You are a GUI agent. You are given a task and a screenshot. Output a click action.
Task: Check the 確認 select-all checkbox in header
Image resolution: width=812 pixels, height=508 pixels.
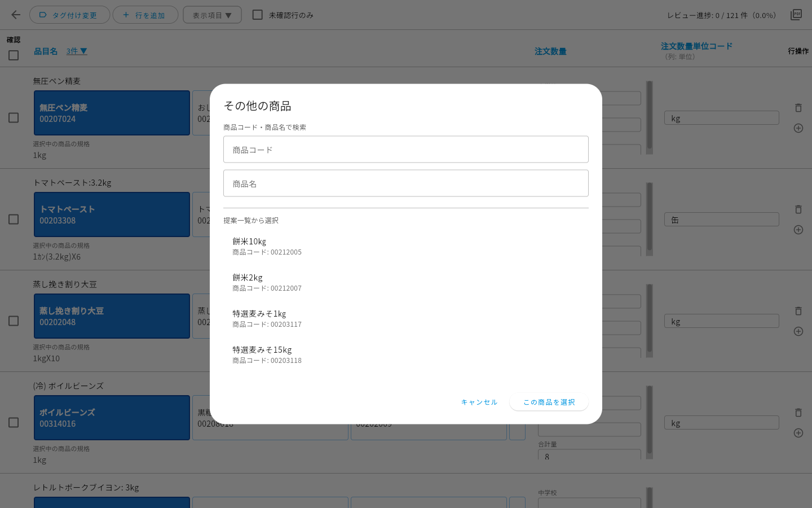coord(14,55)
